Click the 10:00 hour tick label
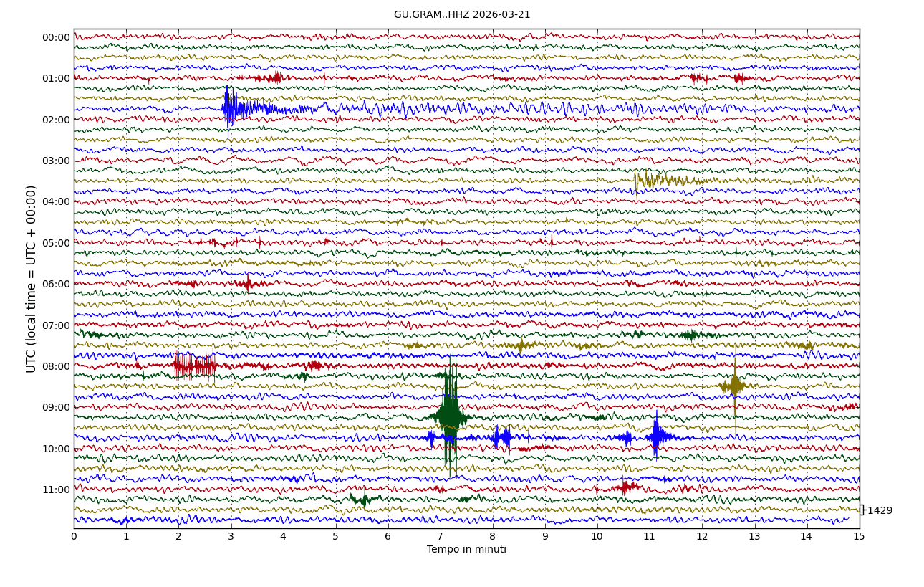 coord(56,449)
